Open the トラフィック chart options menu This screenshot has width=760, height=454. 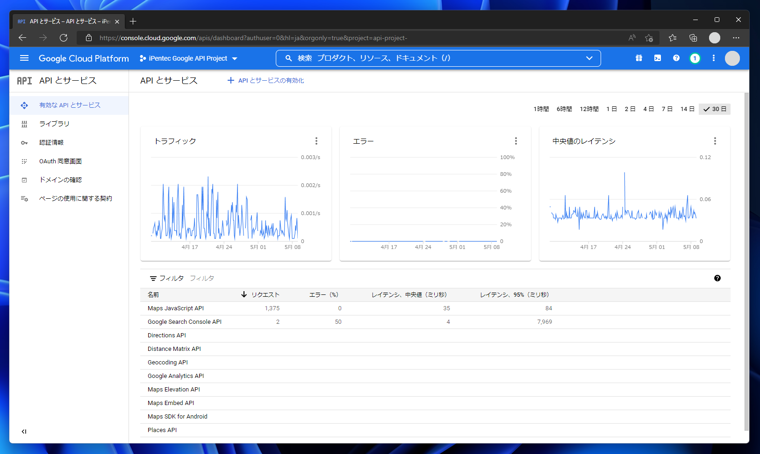click(317, 141)
